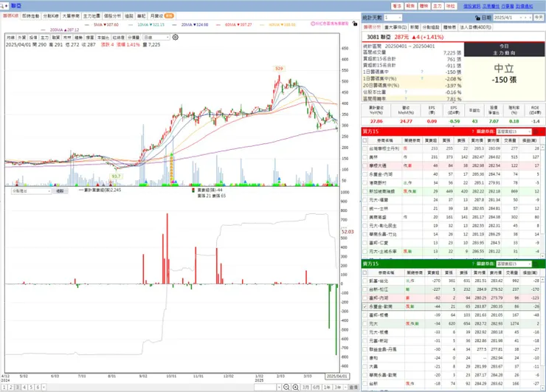Check the box for 摩根大通 row
The height and width of the screenshot is (392, 546).
(364, 165)
